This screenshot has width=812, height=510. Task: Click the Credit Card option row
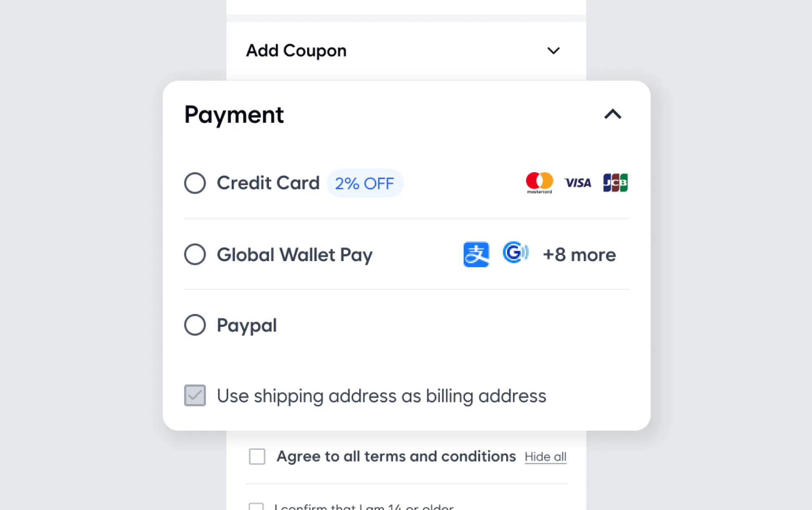coord(268,183)
